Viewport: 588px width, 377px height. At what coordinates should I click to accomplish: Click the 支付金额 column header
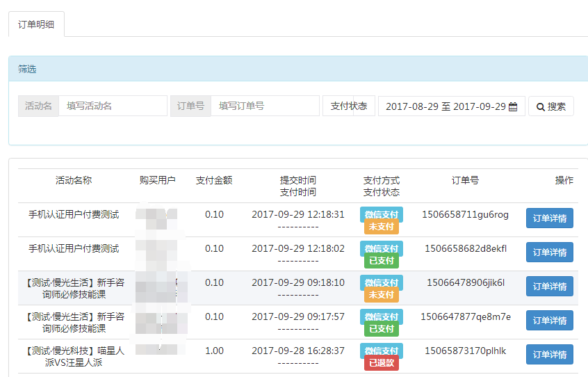coord(214,180)
